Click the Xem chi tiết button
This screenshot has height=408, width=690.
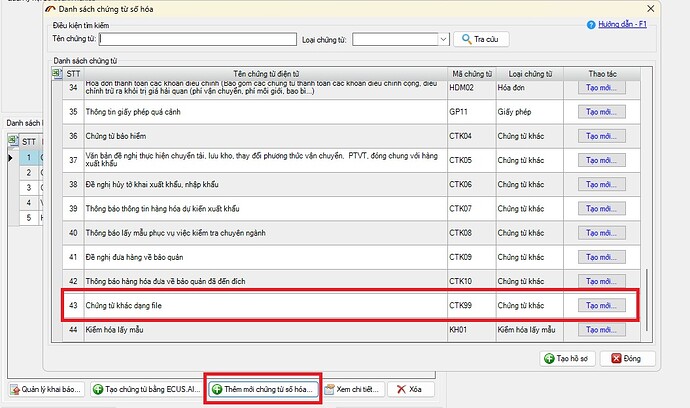353,389
